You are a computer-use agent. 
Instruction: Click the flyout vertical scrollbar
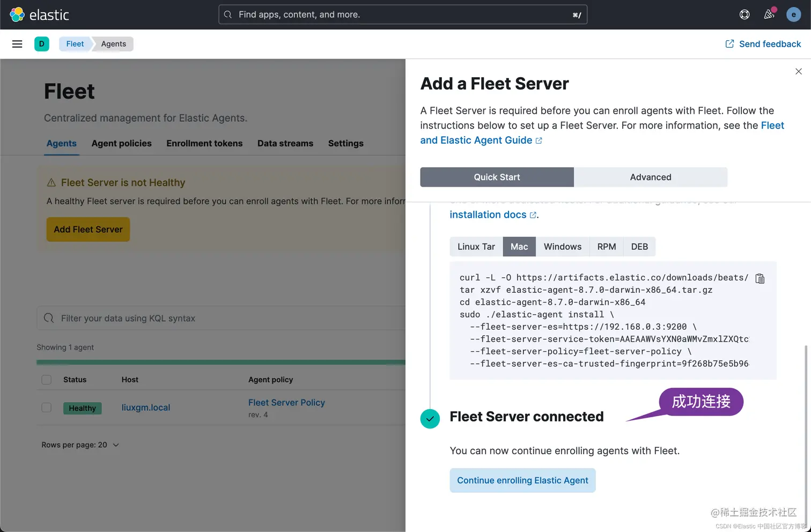click(806, 434)
